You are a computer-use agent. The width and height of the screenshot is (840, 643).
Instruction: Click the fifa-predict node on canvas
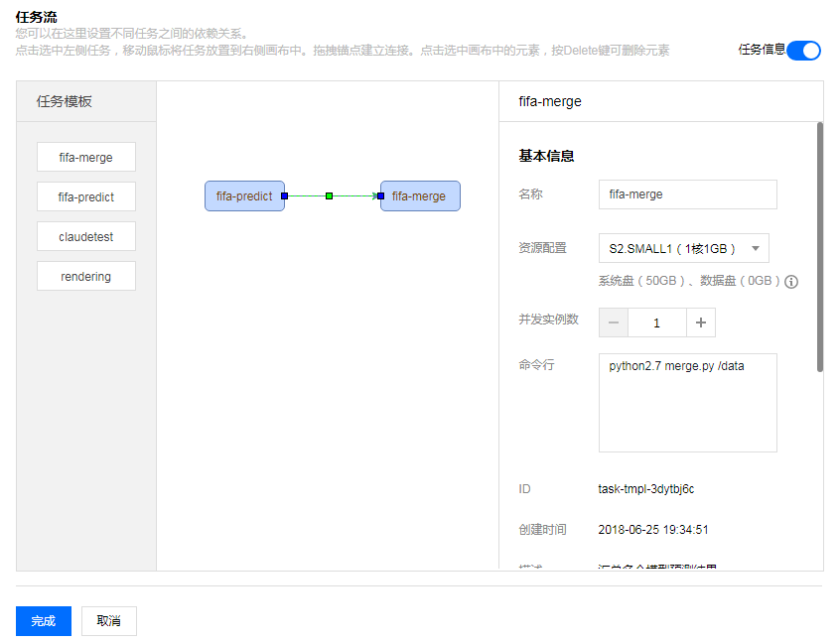[244, 195]
